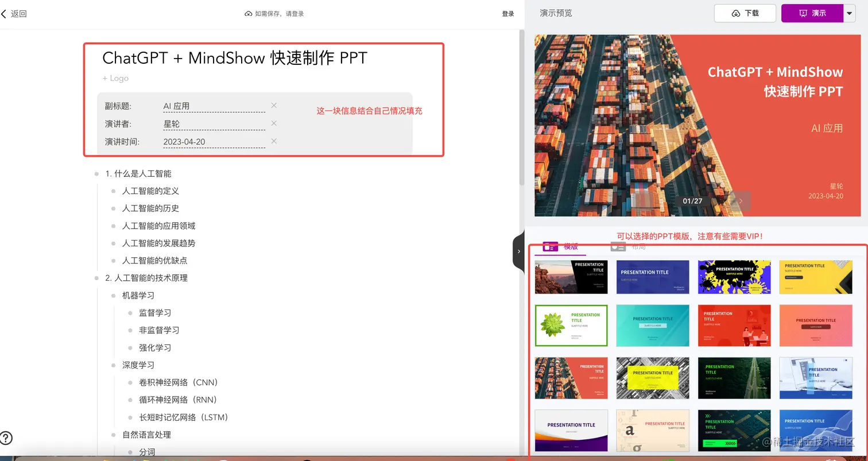
Task: Select the grayscale yellow-box template
Action: 653,378
